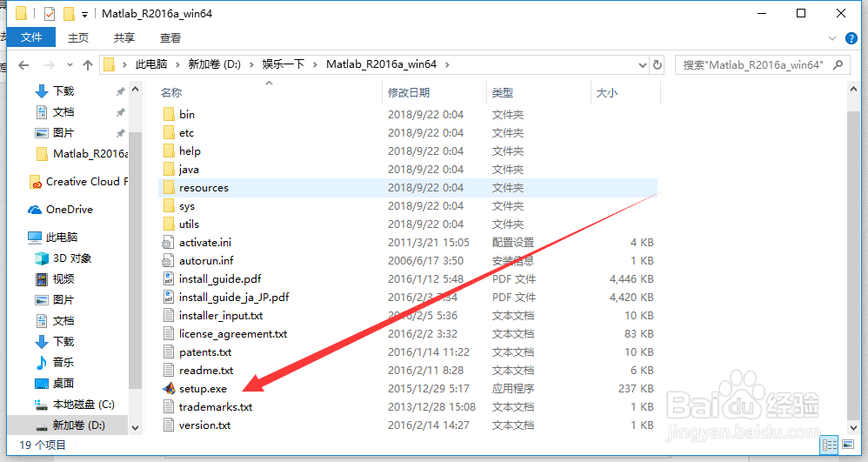Open Explorer help question mark

[x=851, y=38]
